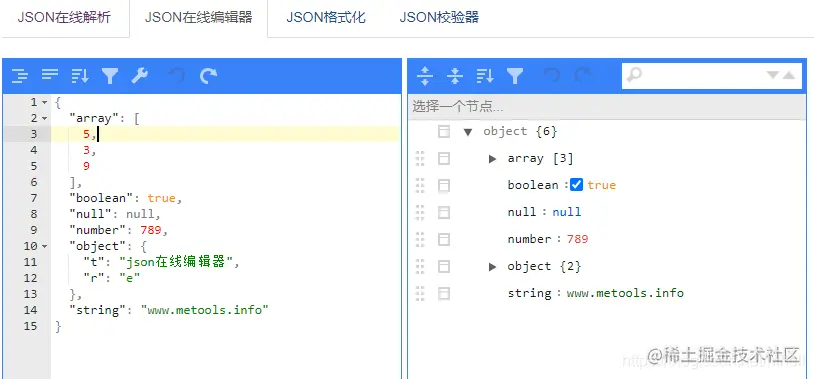The width and height of the screenshot is (814, 379).
Task: Open context menu button for boolean row
Action: pos(444,185)
